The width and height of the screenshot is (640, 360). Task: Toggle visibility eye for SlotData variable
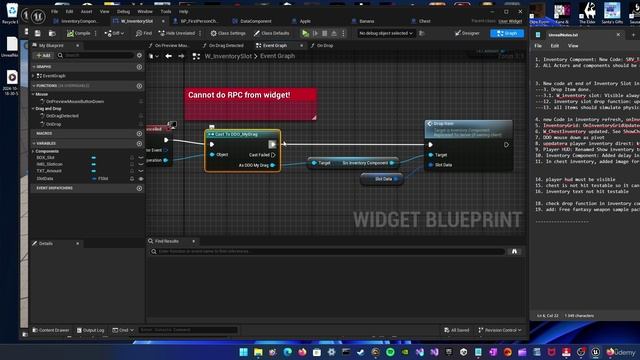(x=141, y=179)
